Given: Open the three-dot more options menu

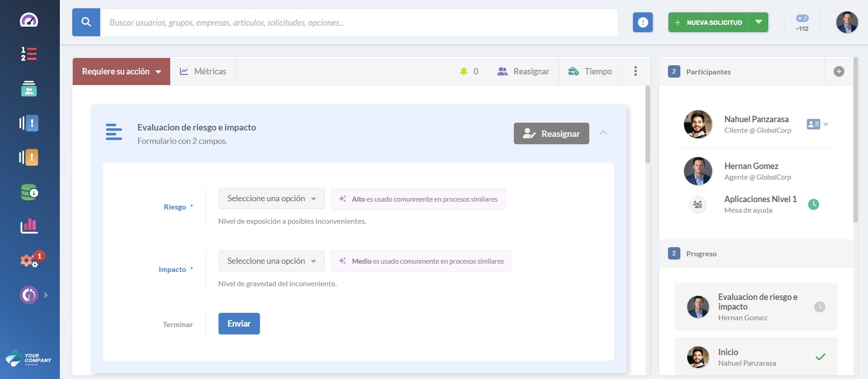Looking at the screenshot, I should (x=635, y=72).
